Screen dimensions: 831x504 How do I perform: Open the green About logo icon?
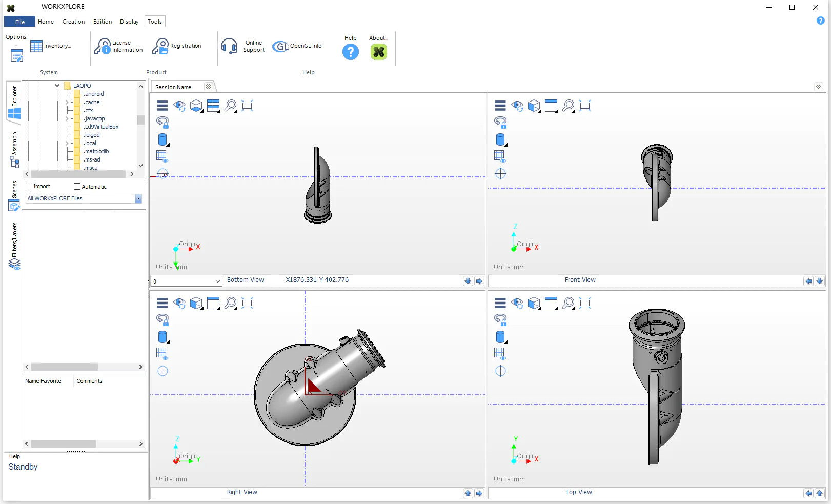click(379, 52)
